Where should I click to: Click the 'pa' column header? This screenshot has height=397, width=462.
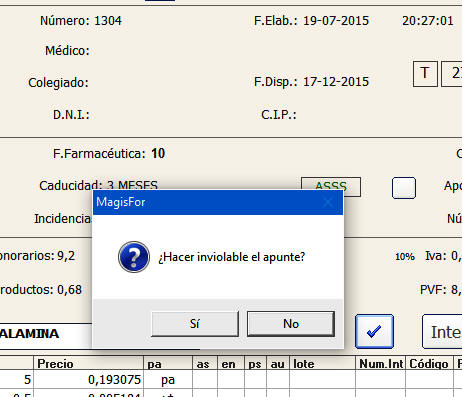point(168,363)
